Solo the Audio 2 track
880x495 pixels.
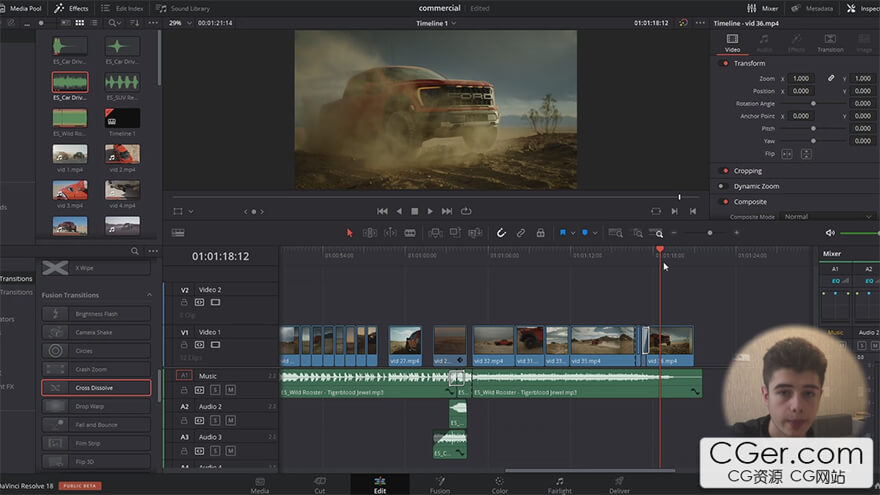click(x=215, y=420)
